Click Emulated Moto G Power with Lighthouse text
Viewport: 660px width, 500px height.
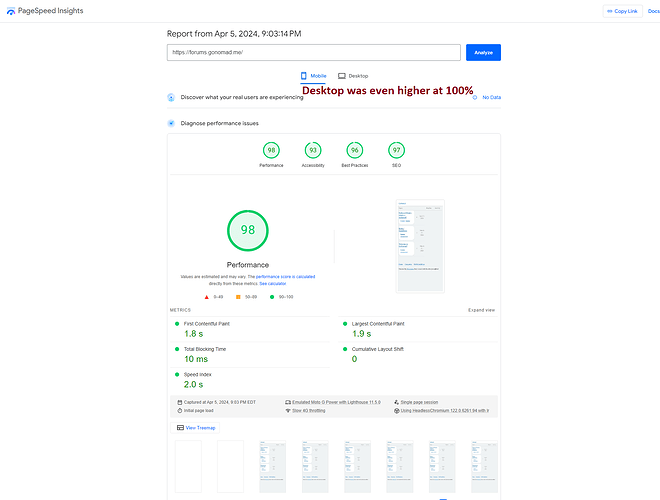336,402
